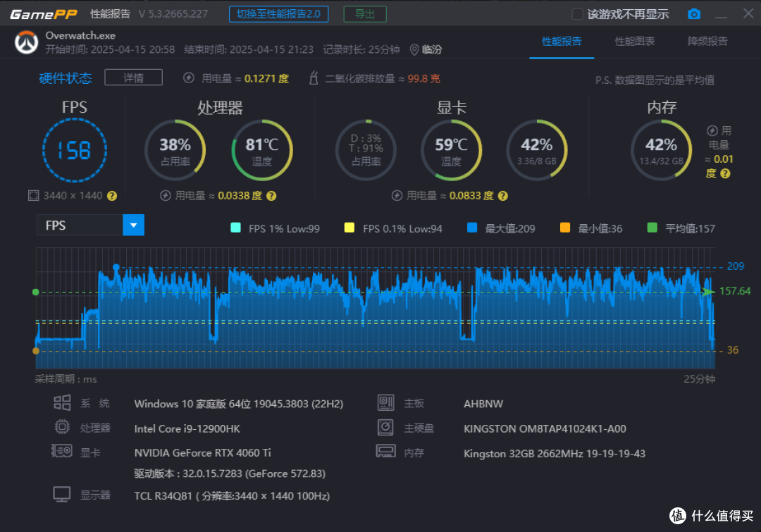Open hardware 详情 details button
761x532 pixels.
coord(133,78)
